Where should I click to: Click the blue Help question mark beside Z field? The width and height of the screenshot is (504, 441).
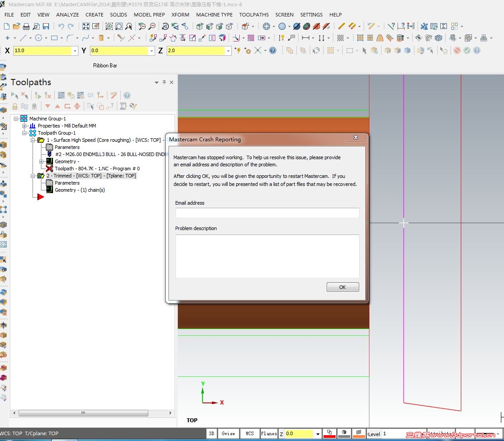coord(273,50)
